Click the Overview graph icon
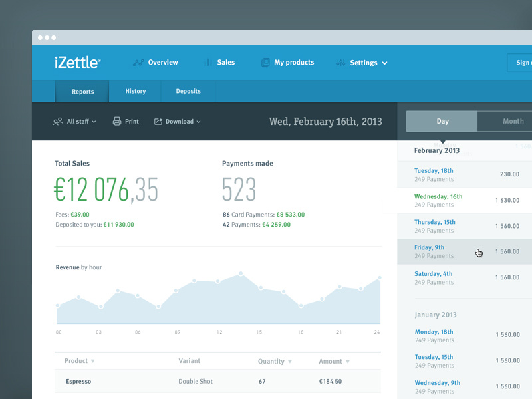532x399 pixels. click(x=138, y=63)
